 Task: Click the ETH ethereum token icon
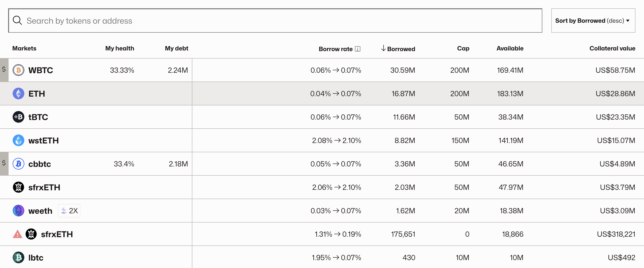pyautogui.click(x=18, y=94)
